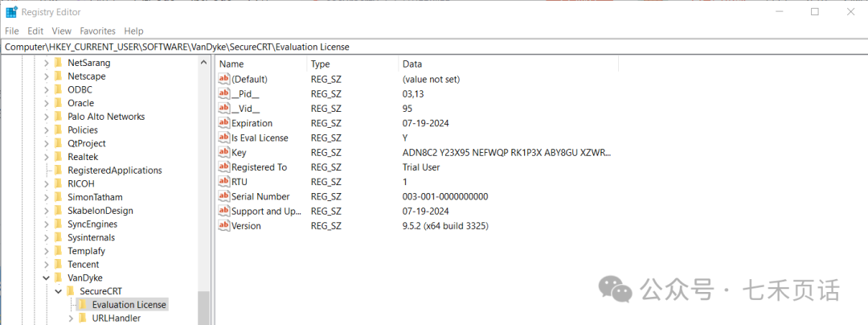This screenshot has height=325, width=868.
Task: Expand the URLHandler key
Action: pyautogui.click(x=70, y=319)
